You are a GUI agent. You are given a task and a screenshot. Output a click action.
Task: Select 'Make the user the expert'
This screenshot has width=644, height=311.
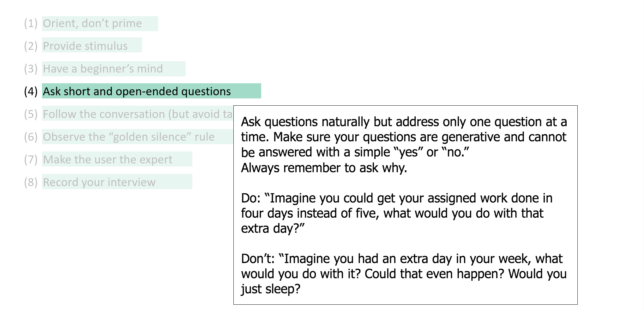point(117,159)
